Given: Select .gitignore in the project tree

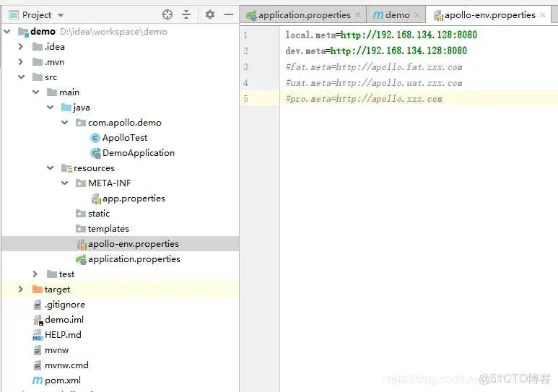Looking at the screenshot, I should (65, 305).
